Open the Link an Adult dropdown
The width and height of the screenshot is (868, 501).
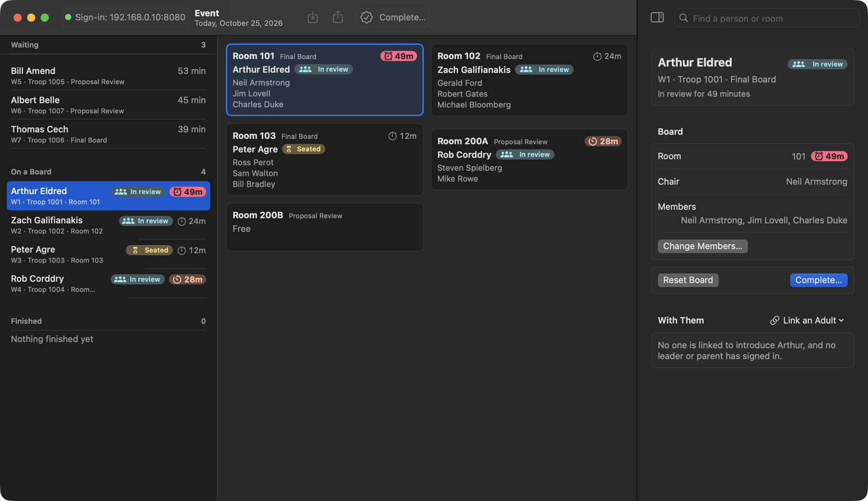(807, 320)
